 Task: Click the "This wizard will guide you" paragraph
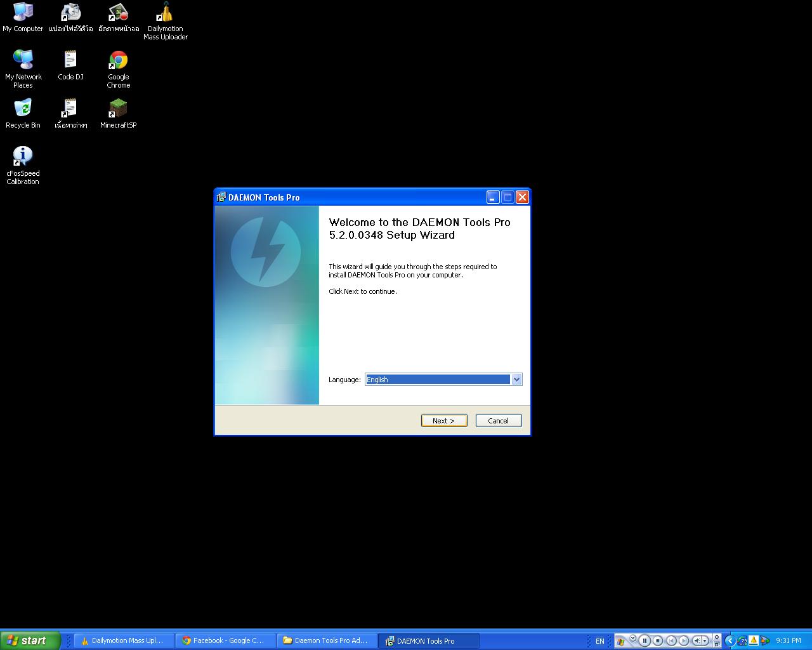(x=413, y=271)
